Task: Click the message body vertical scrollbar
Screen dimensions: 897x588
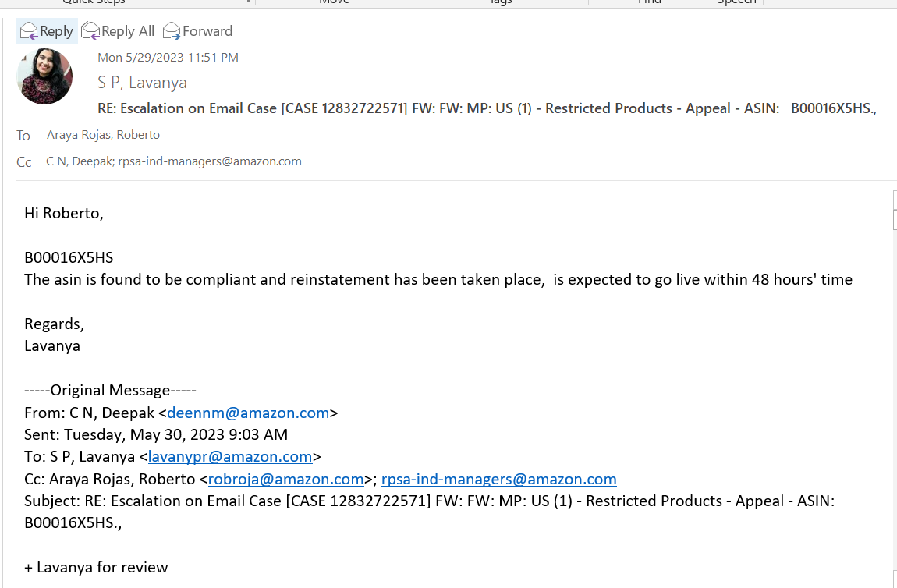Action: pyautogui.click(x=895, y=389)
